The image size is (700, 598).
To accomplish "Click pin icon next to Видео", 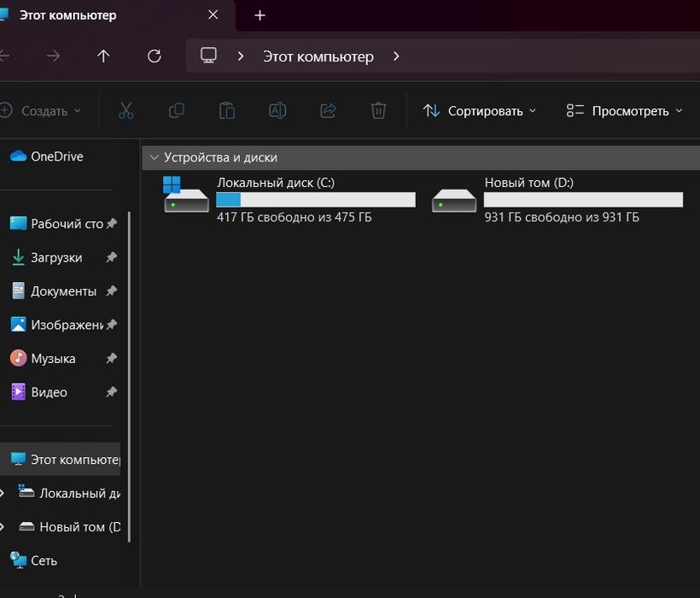I will 112,391.
